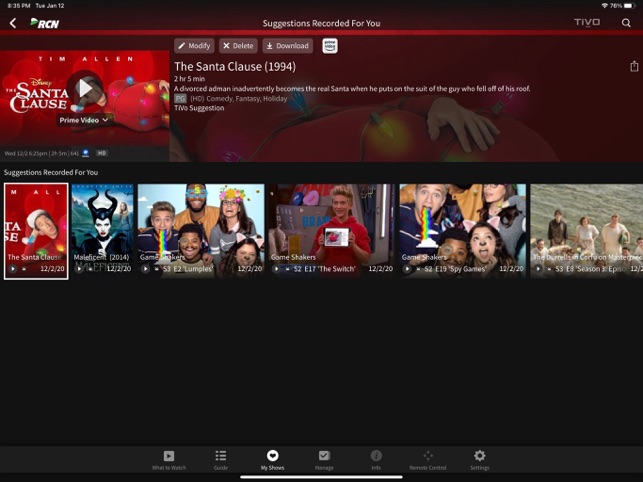
Task: Play Game Shakers 'Lumples' from its tile
Action: (x=145, y=269)
